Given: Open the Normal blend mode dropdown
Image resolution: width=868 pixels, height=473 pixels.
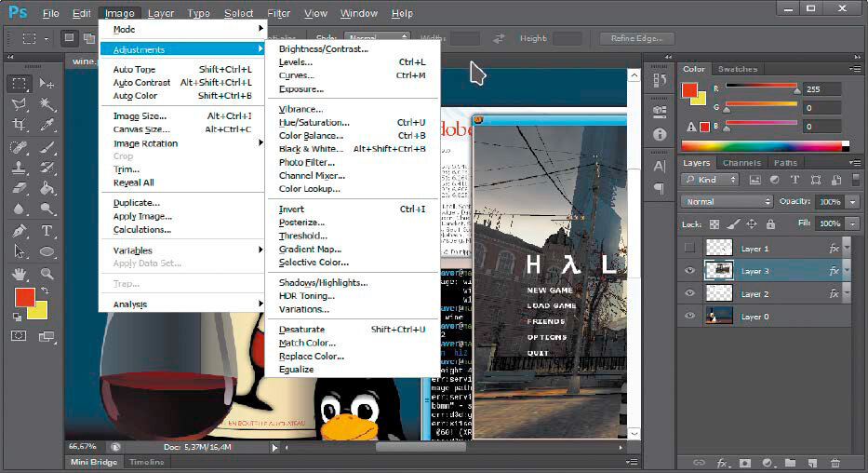Looking at the screenshot, I should [x=727, y=202].
